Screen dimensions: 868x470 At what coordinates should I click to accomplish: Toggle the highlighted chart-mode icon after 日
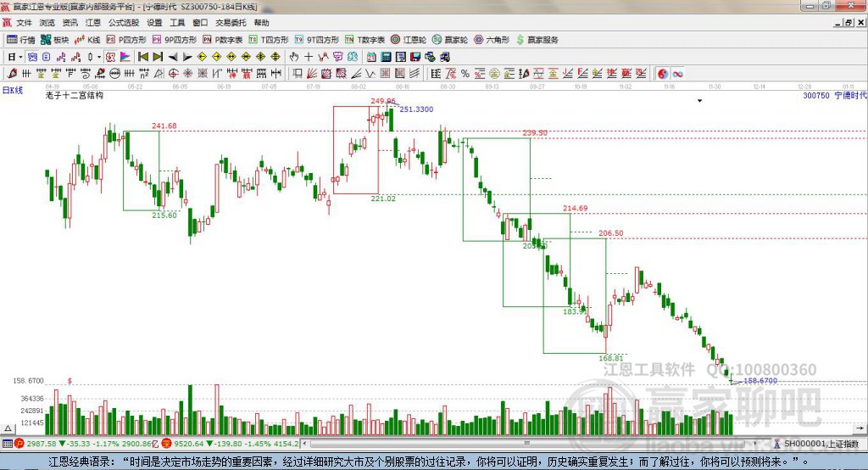pos(32,57)
